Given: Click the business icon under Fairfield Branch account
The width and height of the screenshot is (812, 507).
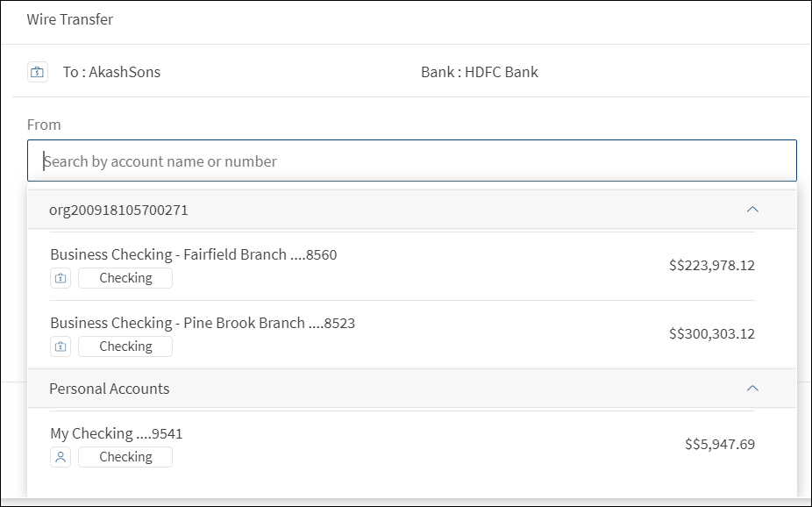Looking at the screenshot, I should (x=61, y=278).
